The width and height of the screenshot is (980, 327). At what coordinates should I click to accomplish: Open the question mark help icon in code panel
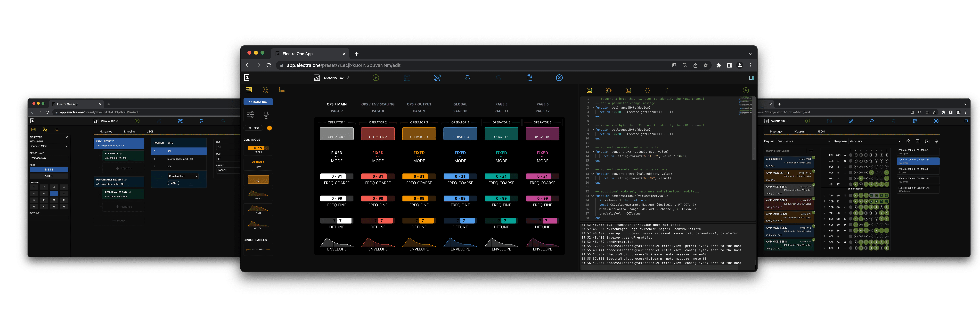(x=667, y=90)
